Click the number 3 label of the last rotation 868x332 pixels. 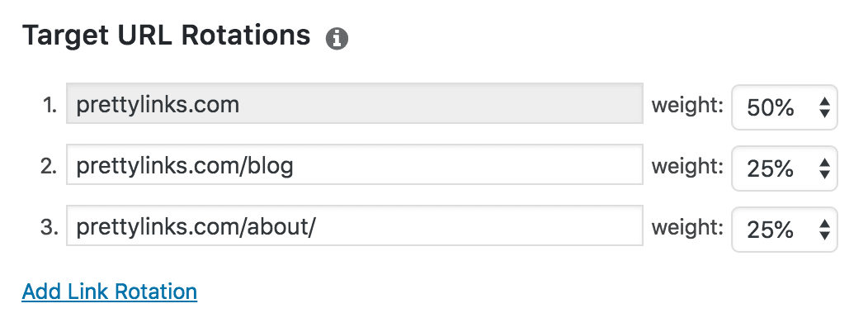[49, 228]
